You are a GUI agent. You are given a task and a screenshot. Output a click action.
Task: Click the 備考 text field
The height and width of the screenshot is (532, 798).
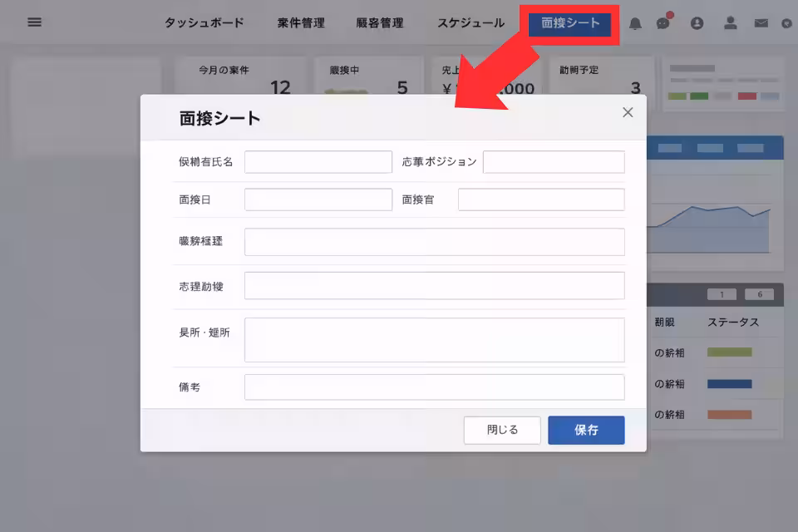pos(434,387)
